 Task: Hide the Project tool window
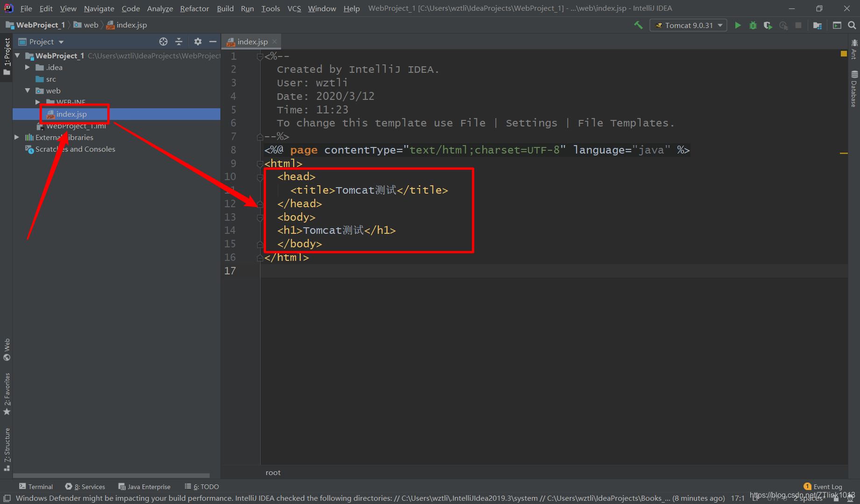point(213,42)
